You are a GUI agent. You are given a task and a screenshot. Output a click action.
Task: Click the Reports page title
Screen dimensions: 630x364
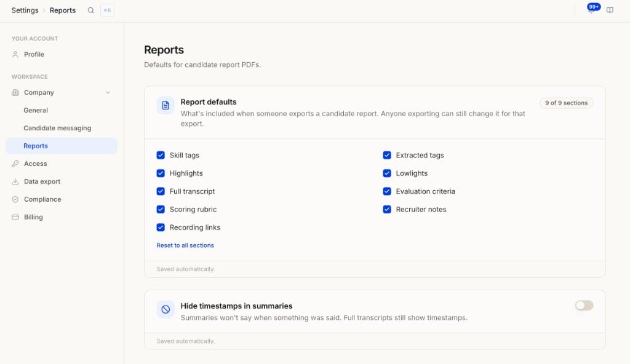point(164,50)
